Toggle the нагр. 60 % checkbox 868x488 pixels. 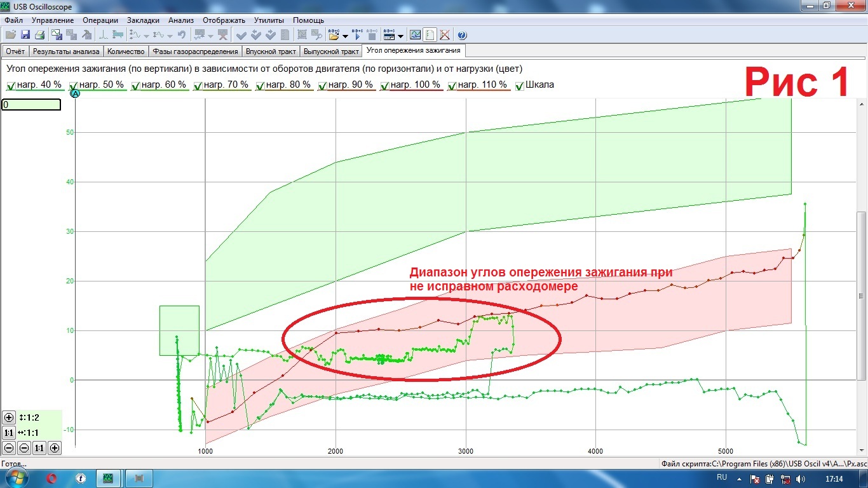[x=135, y=85]
